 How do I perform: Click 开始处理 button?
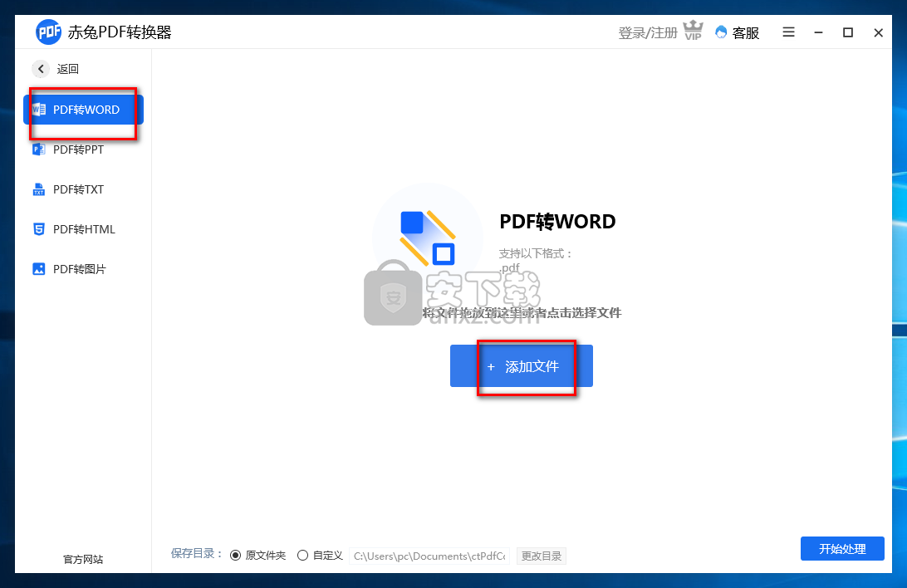click(842, 549)
